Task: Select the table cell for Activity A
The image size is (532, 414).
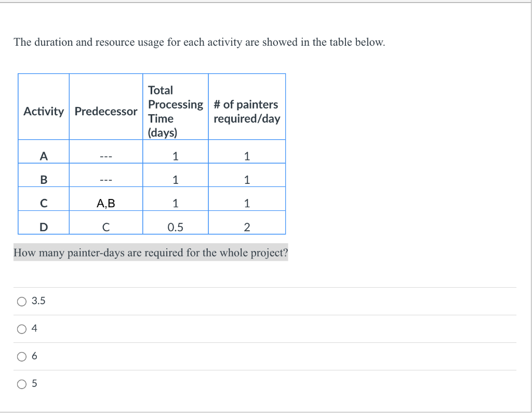Action: coord(43,151)
